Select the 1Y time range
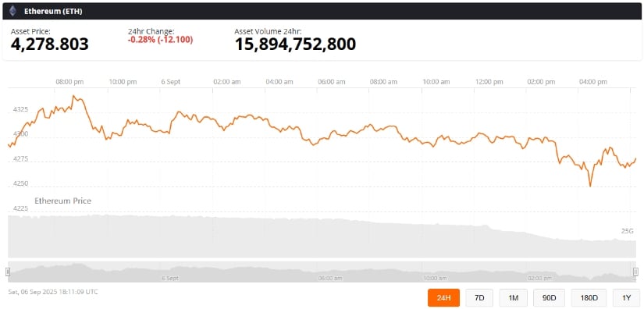This screenshot has height=309, width=644. [x=626, y=297]
